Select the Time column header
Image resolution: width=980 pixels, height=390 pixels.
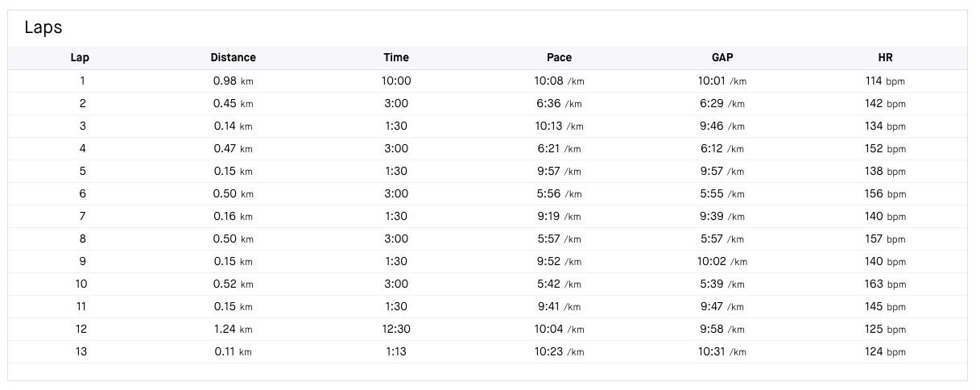tap(396, 58)
